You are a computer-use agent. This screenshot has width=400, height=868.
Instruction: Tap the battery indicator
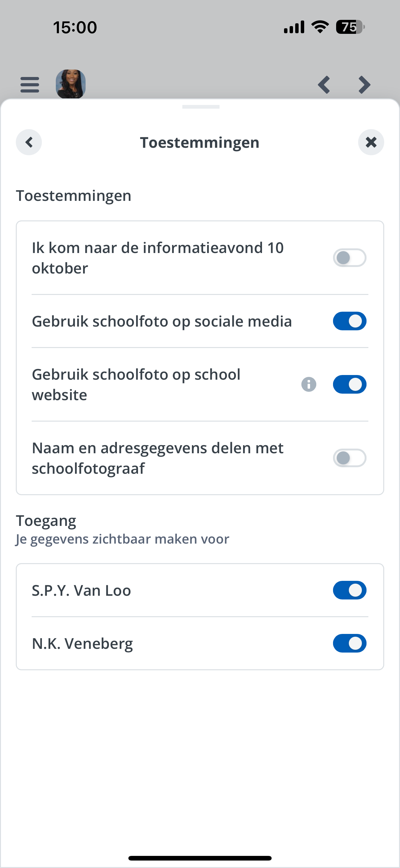coord(350,27)
